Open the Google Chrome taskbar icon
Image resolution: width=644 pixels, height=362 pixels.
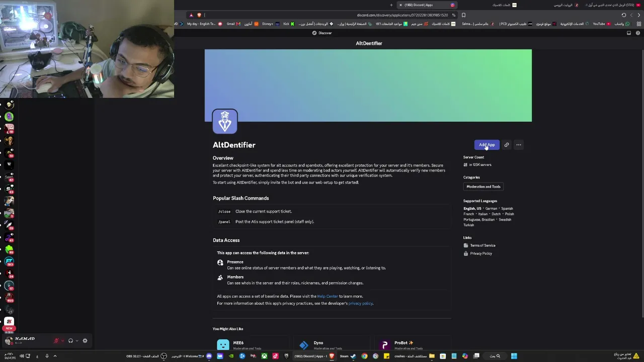(x=364, y=356)
